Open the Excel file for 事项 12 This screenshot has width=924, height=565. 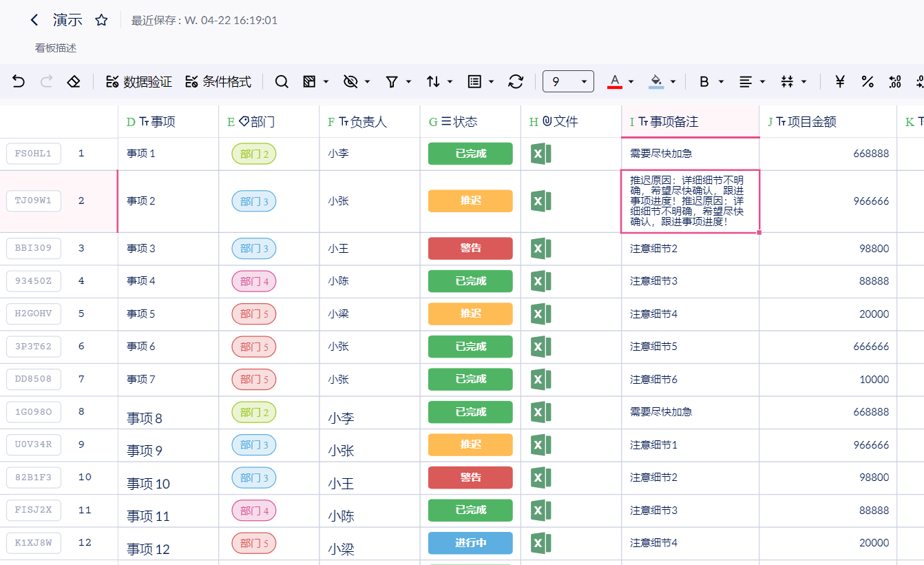(540, 543)
